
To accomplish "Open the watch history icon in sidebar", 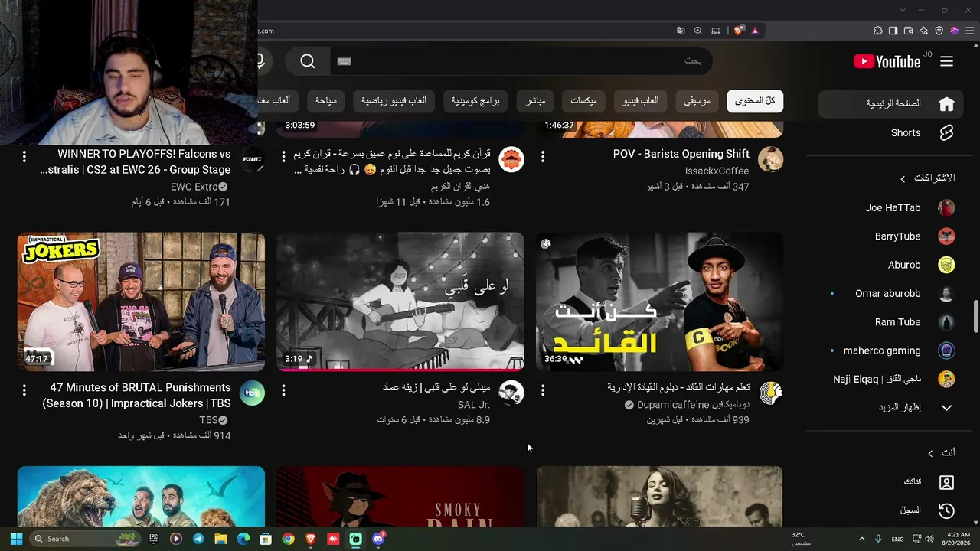I will click(946, 510).
